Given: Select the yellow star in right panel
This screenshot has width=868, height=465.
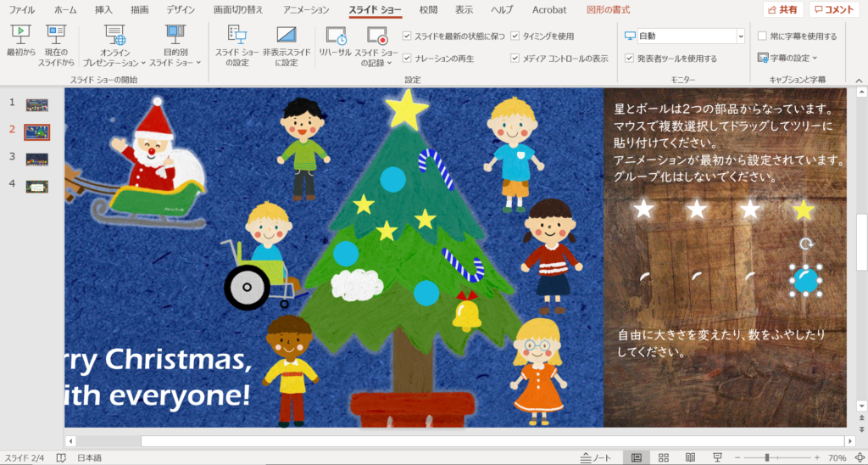Looking at the screenshot, I should 804,210.
